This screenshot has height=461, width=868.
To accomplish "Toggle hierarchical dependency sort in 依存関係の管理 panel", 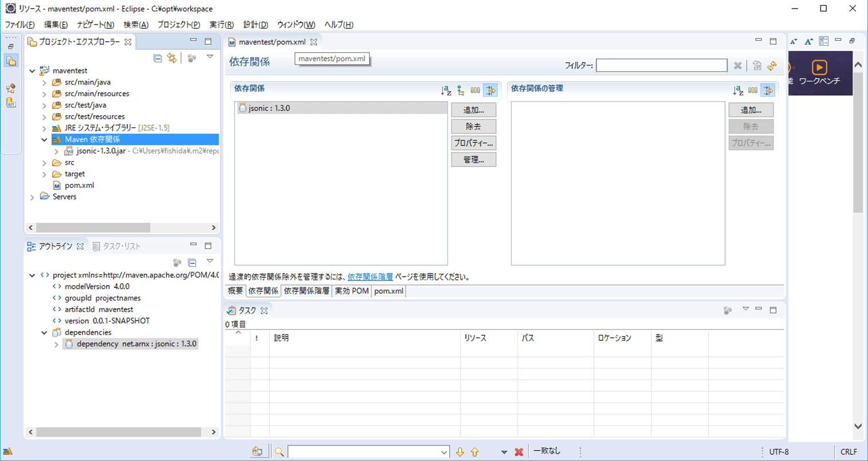I will coord(739,90).
